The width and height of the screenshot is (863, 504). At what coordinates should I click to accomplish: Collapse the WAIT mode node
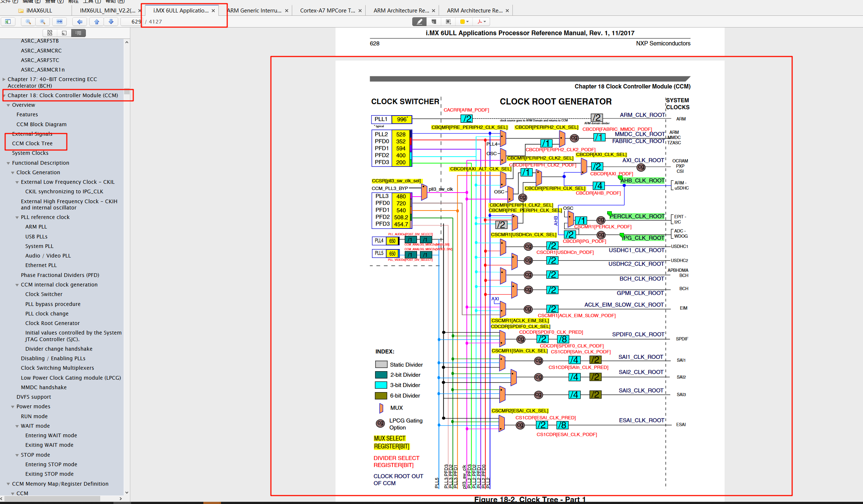tap(17, 426)
